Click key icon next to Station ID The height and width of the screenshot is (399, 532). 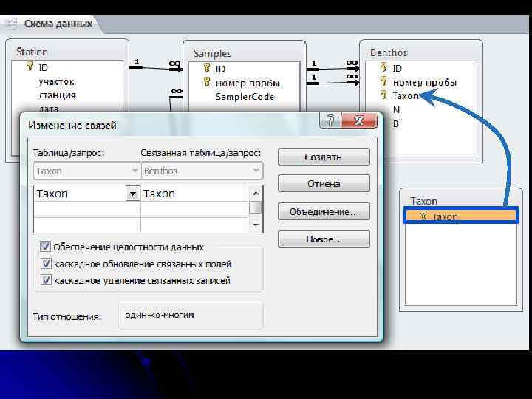coord(30,66)
